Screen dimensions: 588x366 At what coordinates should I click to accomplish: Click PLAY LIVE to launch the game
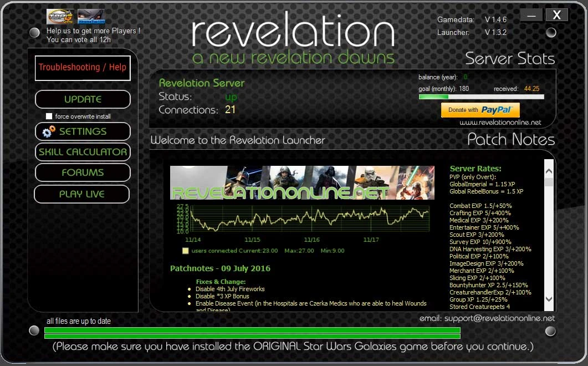81,194
